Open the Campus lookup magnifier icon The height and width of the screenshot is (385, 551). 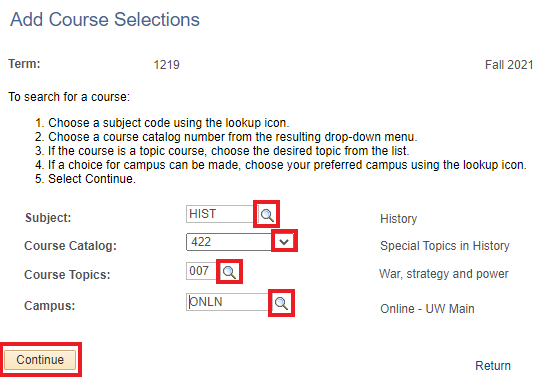(x=281, y=303)
